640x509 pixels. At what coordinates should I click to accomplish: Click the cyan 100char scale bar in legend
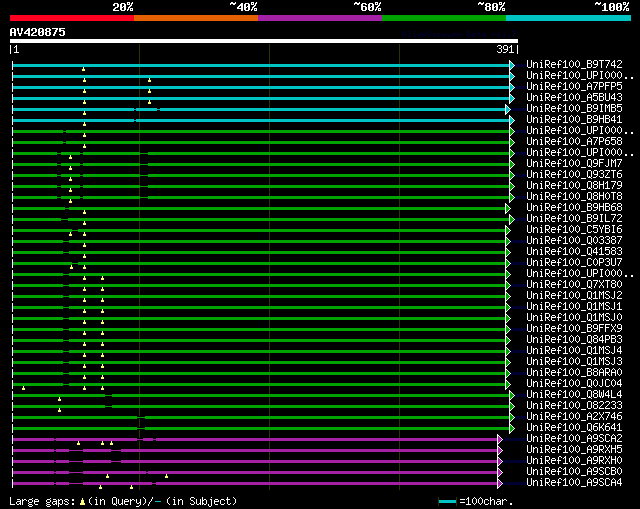447,502
